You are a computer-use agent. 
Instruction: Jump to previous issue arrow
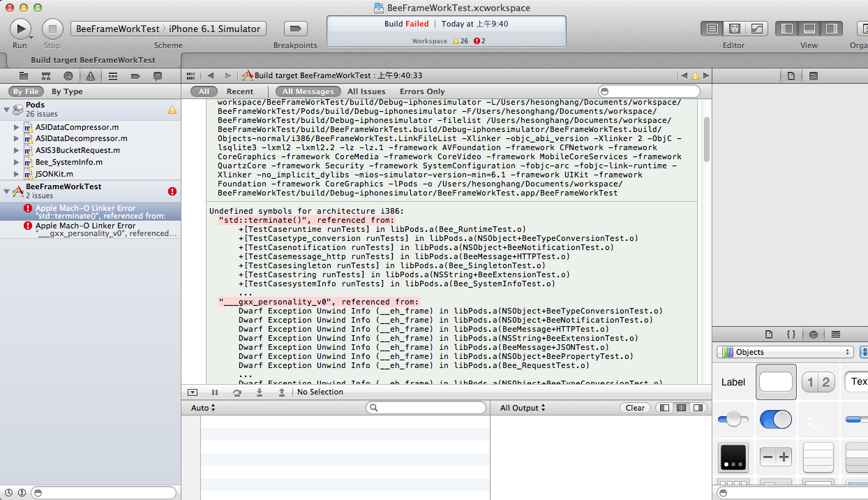[x=684, y=75]
